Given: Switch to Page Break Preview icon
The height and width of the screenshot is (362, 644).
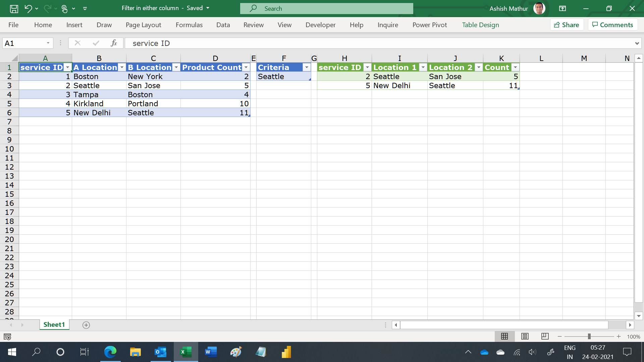Looking at the screenshot, I should click(x=545, y=336).
